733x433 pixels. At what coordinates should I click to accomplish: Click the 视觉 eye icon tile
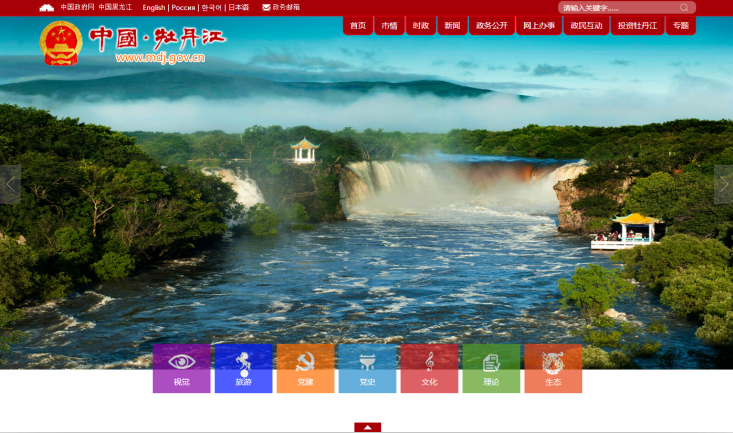[181, 368]
